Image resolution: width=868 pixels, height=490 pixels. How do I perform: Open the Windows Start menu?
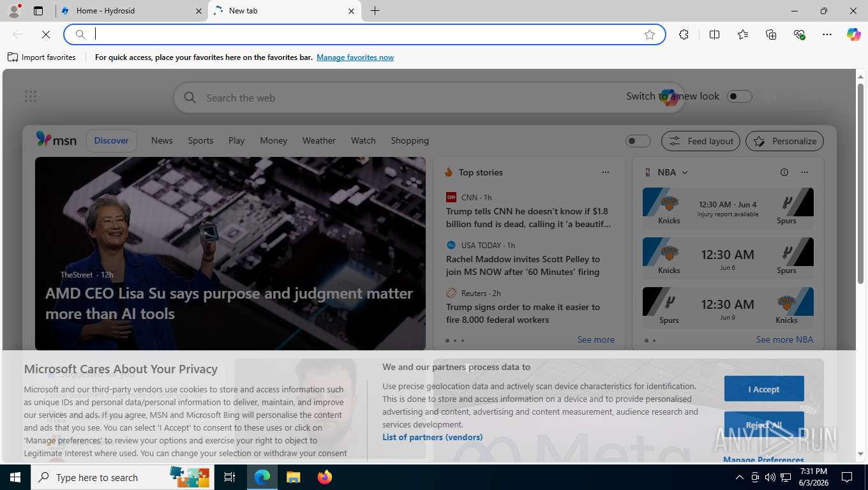pos(15,477)
